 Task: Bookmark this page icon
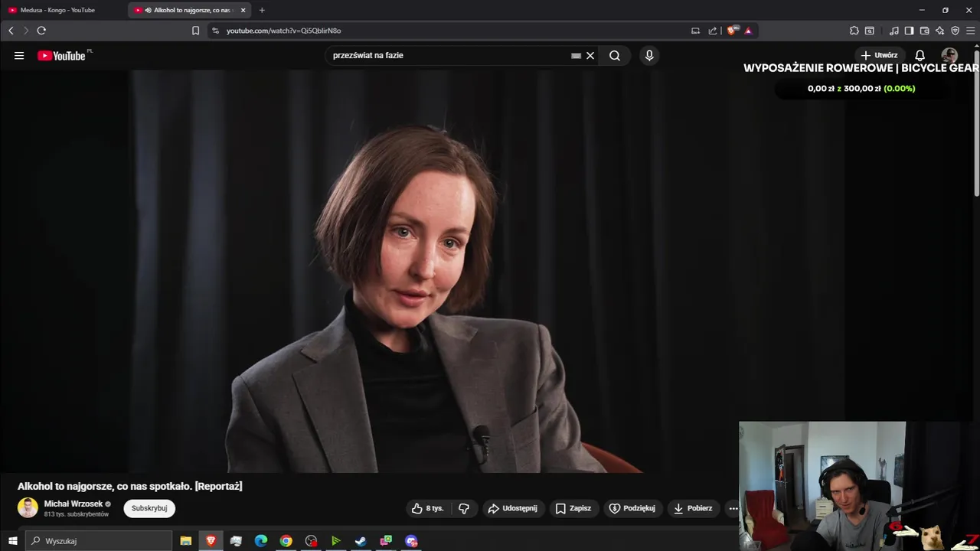[195, 31]
